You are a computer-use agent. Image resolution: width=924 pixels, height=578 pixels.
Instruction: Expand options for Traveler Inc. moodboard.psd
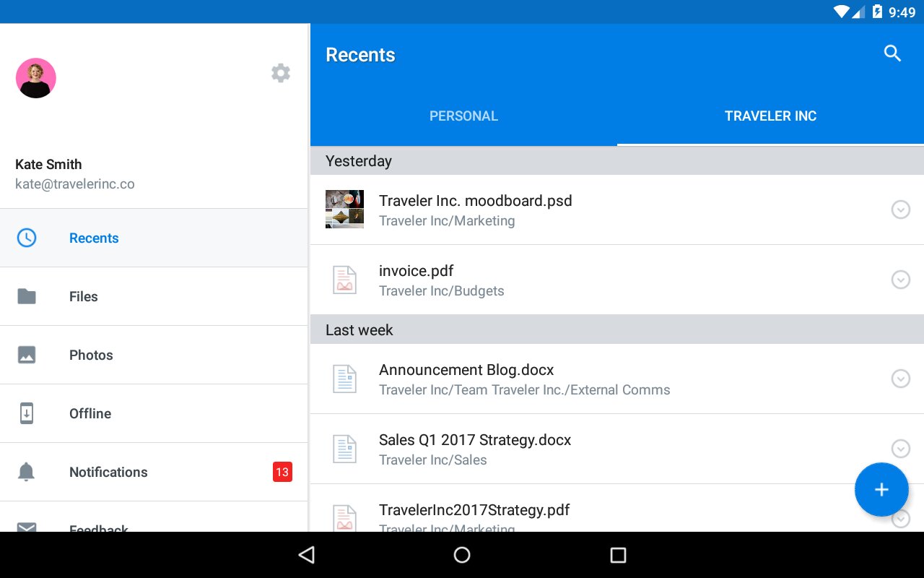900,210
